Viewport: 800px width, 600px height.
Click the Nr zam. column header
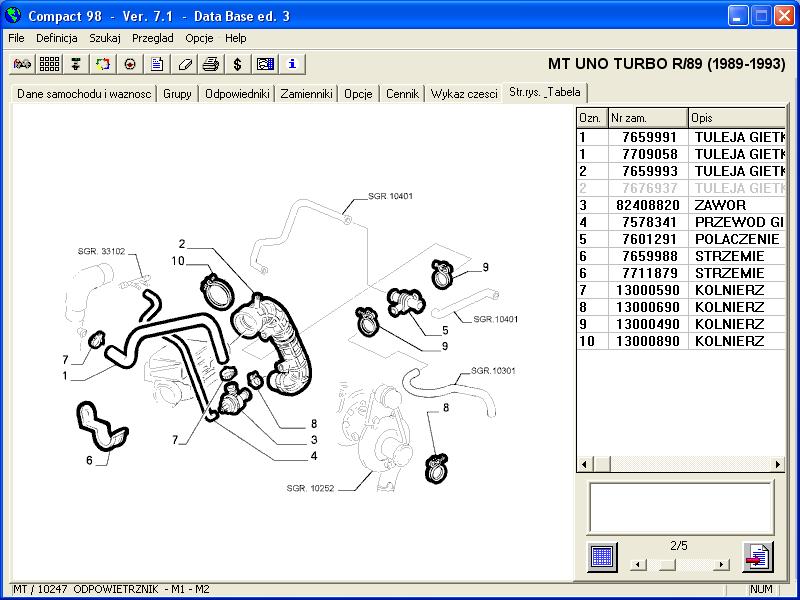point(648,118)
